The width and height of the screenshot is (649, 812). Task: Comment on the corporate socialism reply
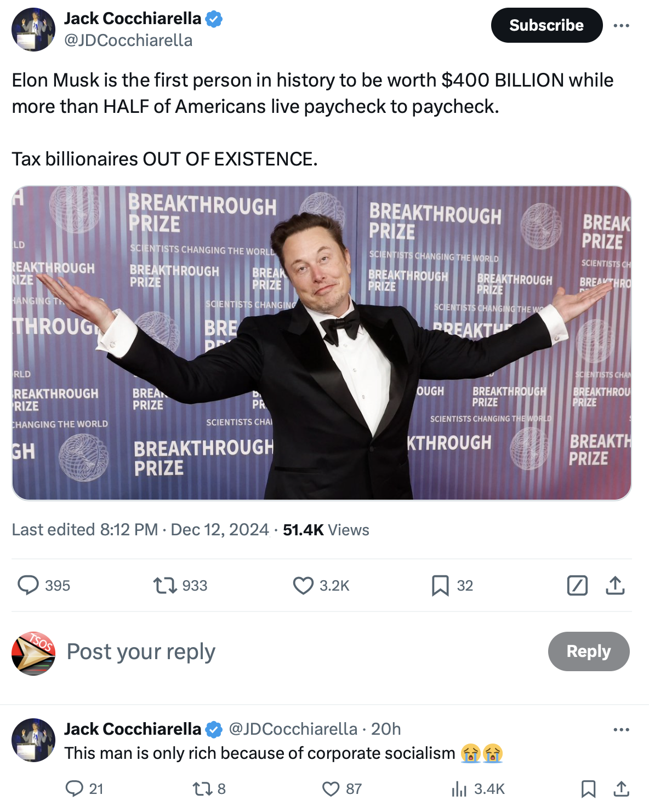pyautogui.click(x=74, y=788)
